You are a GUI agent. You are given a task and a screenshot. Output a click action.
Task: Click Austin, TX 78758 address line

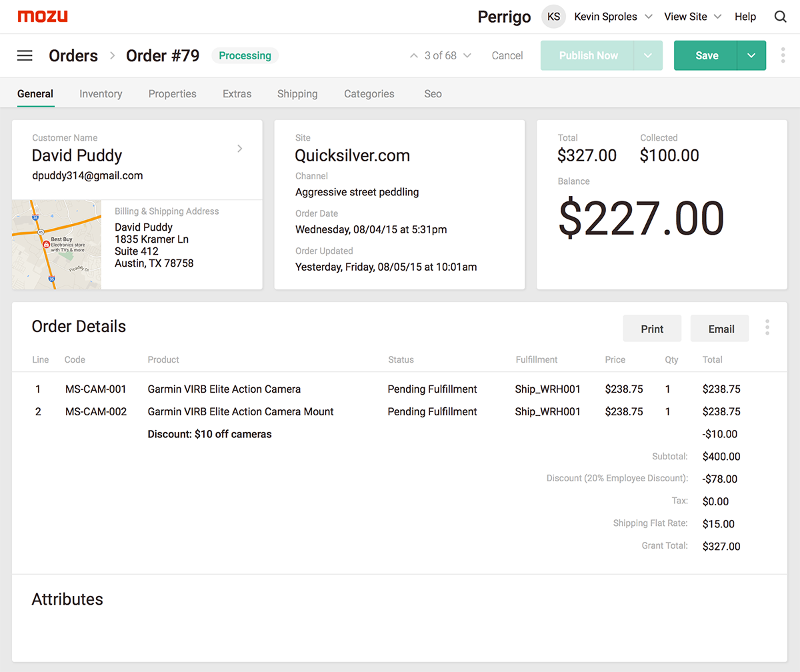(154, 263)
